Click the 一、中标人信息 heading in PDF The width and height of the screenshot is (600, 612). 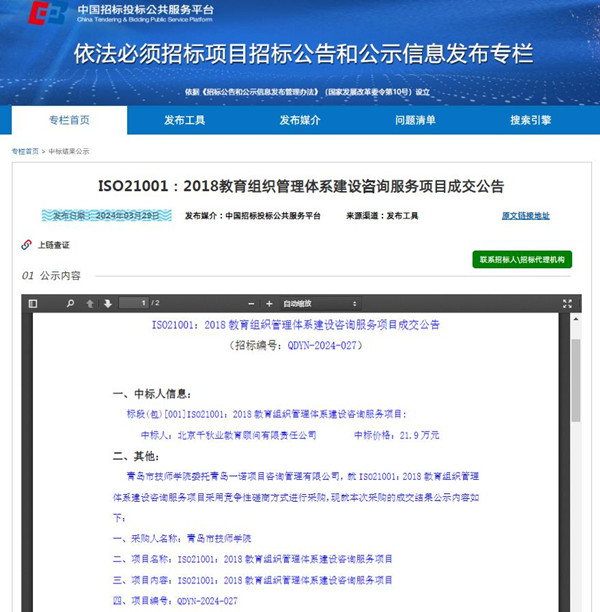[x=152, y=394]
